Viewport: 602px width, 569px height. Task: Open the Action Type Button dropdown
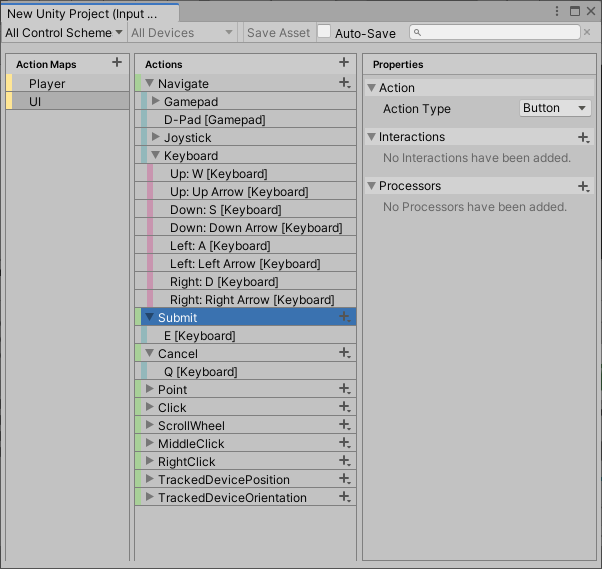coord(555,108)
